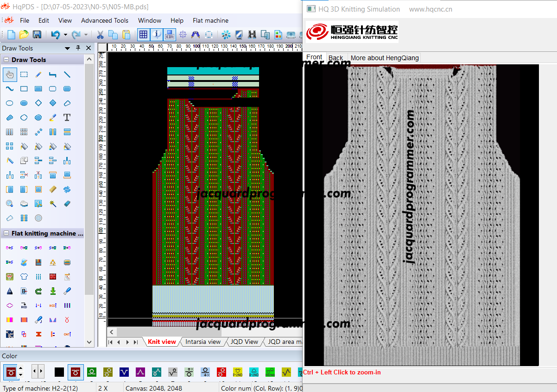
Task: Click More about HengQiang
Action: [385, 58]
